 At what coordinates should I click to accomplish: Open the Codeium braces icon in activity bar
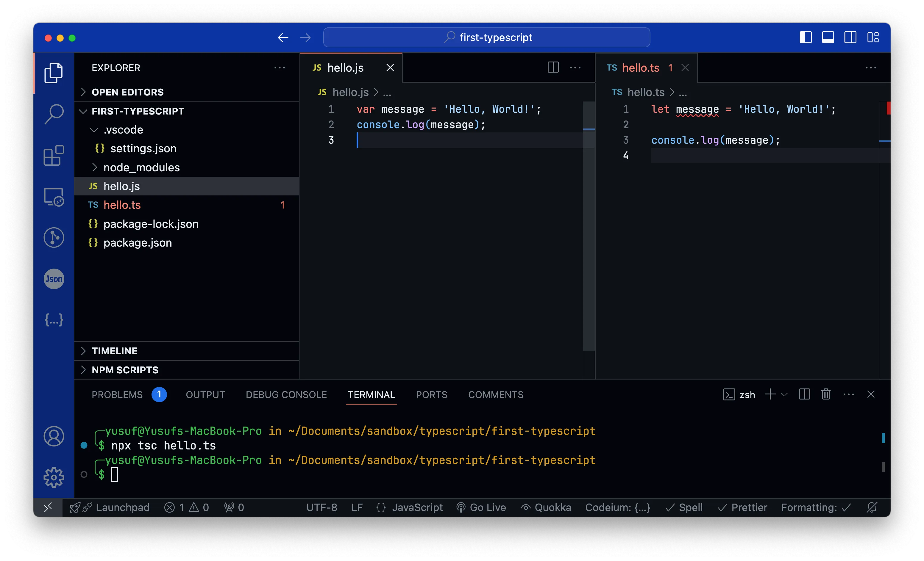click(x=54, y=320)
